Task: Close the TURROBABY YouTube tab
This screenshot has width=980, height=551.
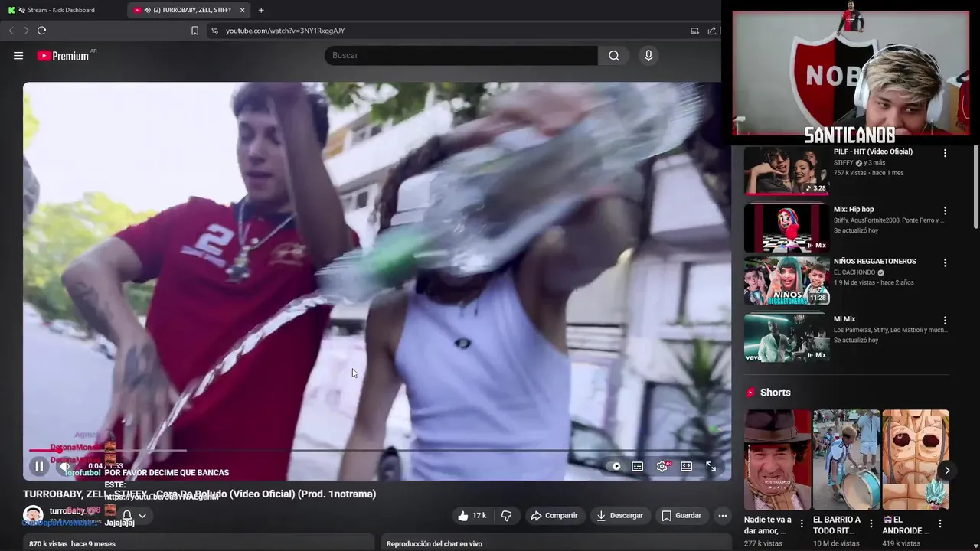Action: (x=243, y=10)
